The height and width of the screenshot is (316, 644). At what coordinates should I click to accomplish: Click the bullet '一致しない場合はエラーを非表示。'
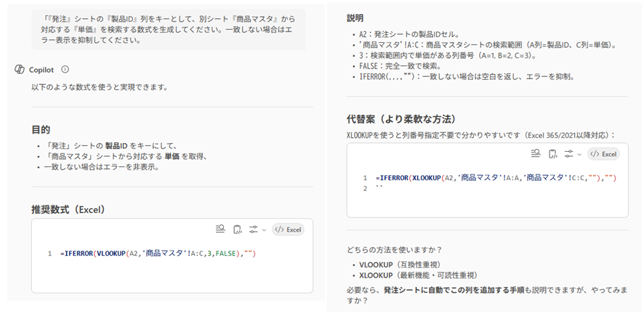coord(101,167)
